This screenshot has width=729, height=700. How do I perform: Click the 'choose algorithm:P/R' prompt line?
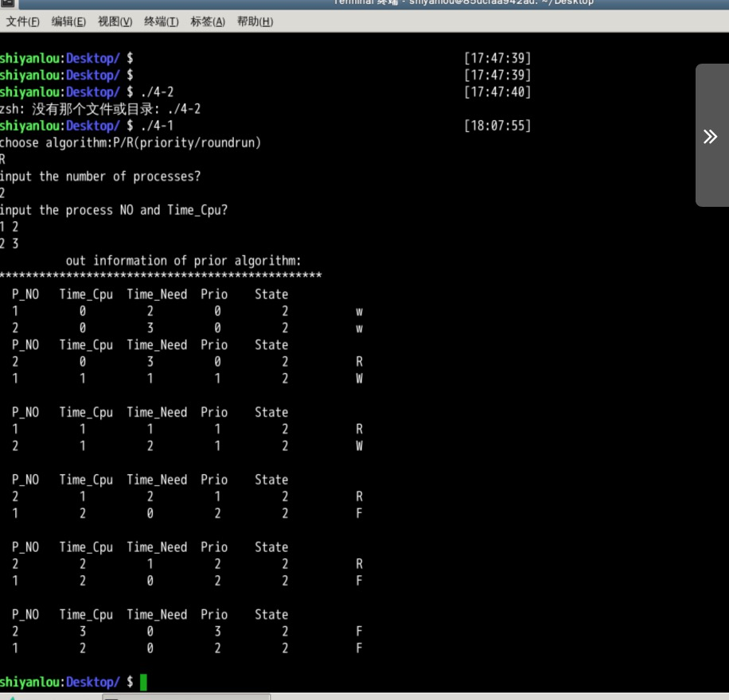click(130, 142)
